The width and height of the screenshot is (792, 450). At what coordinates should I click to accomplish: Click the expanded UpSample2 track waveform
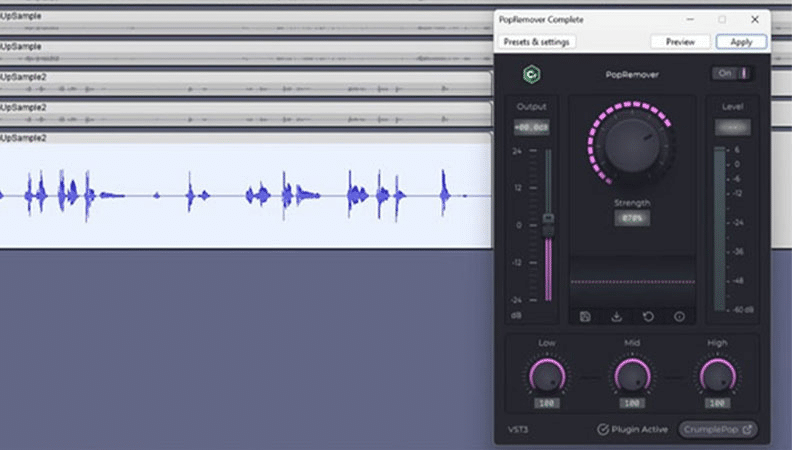(245, 196)
